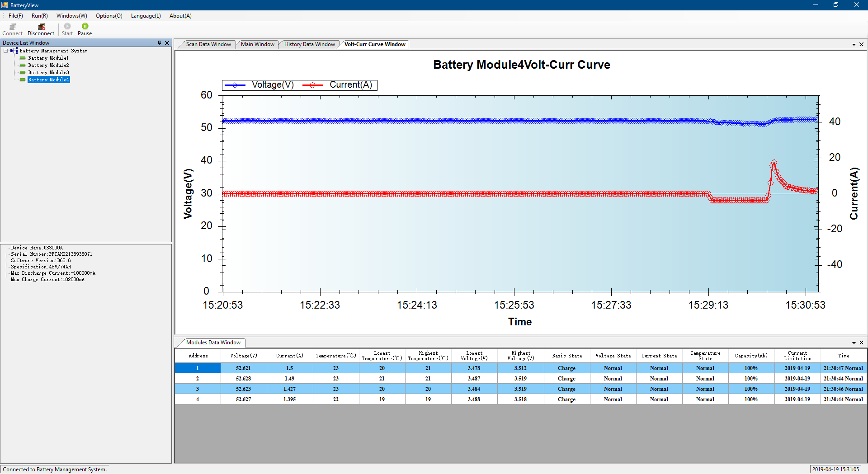This screenshot has width=868, height=474.
Task: Collapse the Battery Management System node
Action: (6, 51)
